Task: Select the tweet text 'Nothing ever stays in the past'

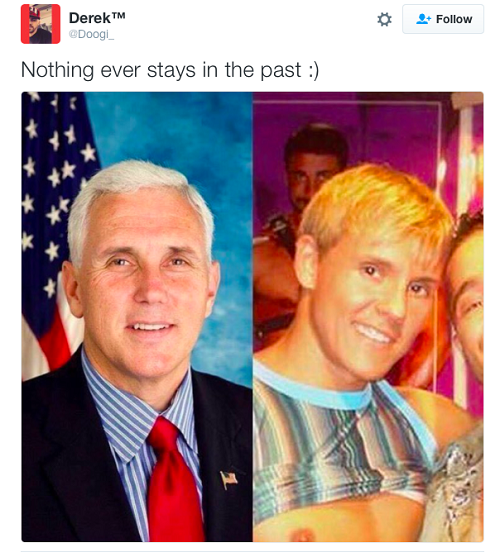Action: 161,70
